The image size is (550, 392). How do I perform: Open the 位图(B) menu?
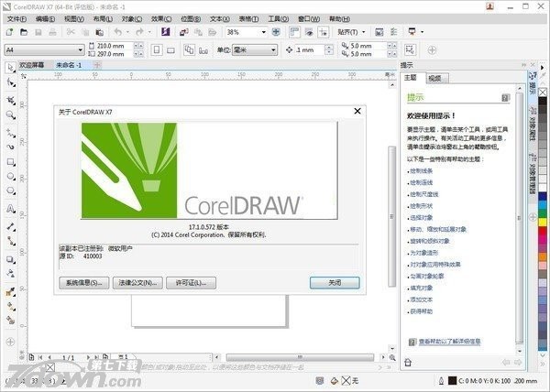point(191,19)
